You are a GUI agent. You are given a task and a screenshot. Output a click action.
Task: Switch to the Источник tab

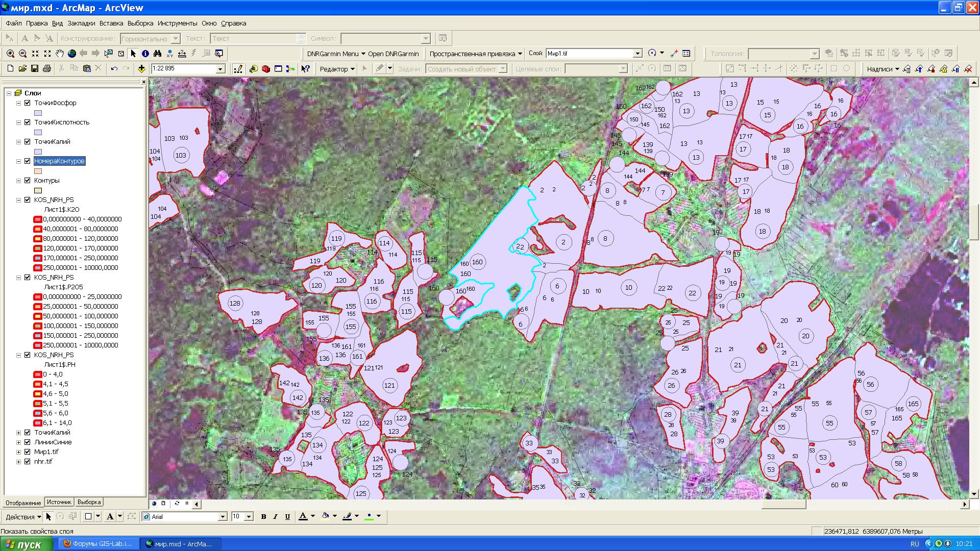coord(59,502)
